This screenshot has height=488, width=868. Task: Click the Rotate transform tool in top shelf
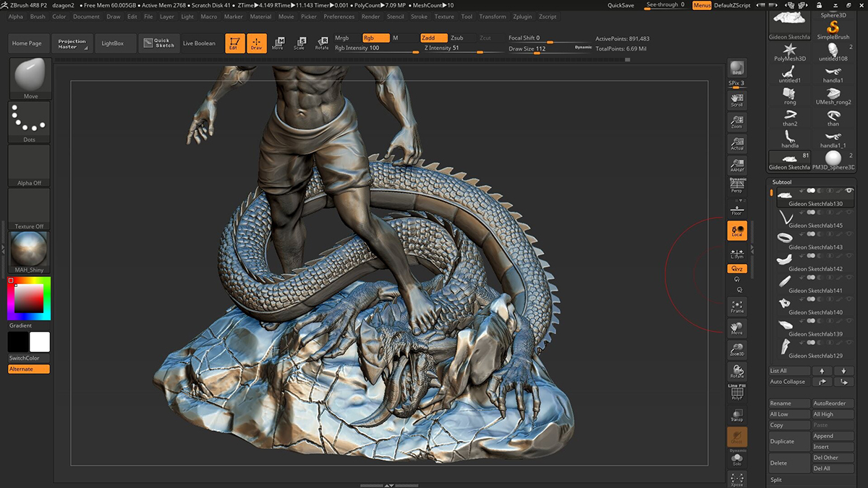[x=321, y=43]
